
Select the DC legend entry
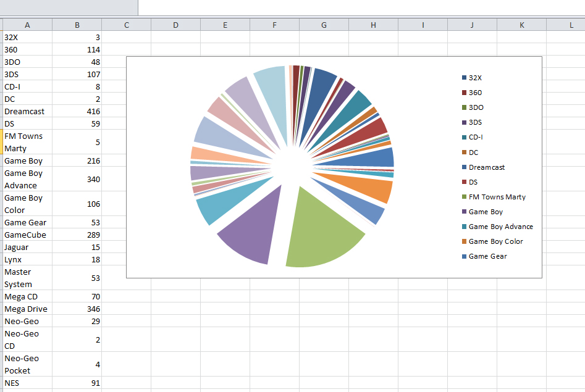coord(470,152)
